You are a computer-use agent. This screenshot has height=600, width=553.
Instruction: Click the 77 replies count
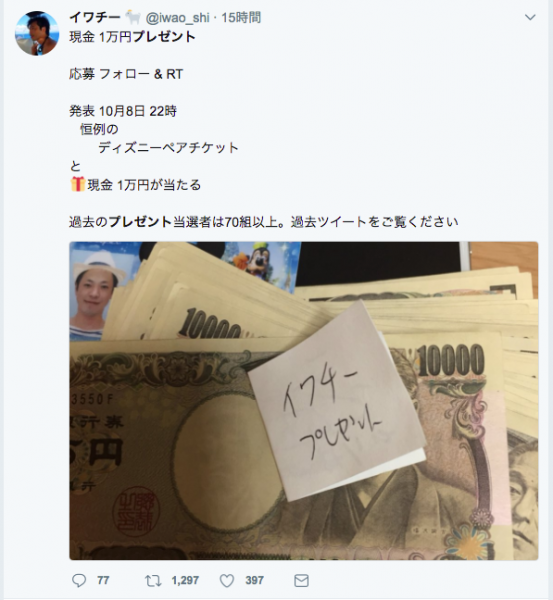(103, 580)
